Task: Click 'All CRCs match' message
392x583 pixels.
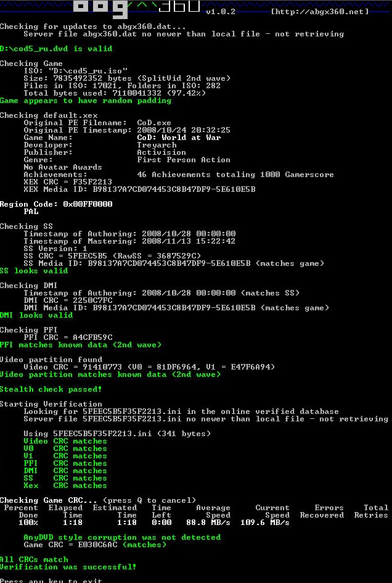Action: click(x=34, y=560)
